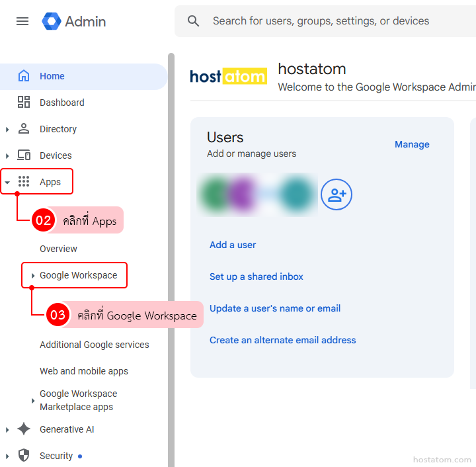Click the Google Admin logo
The image size is (476, 467).
pos(74,21)
